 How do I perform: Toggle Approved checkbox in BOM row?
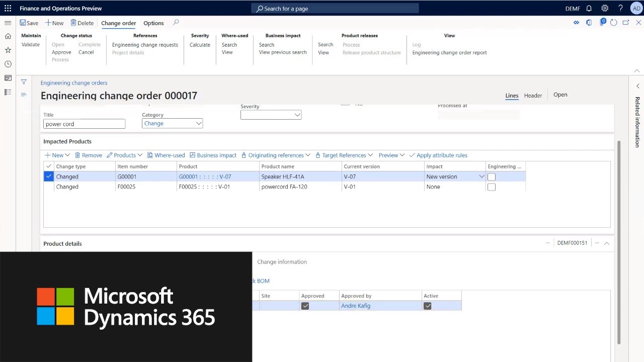pyautogui.click(x=305, y=306)
